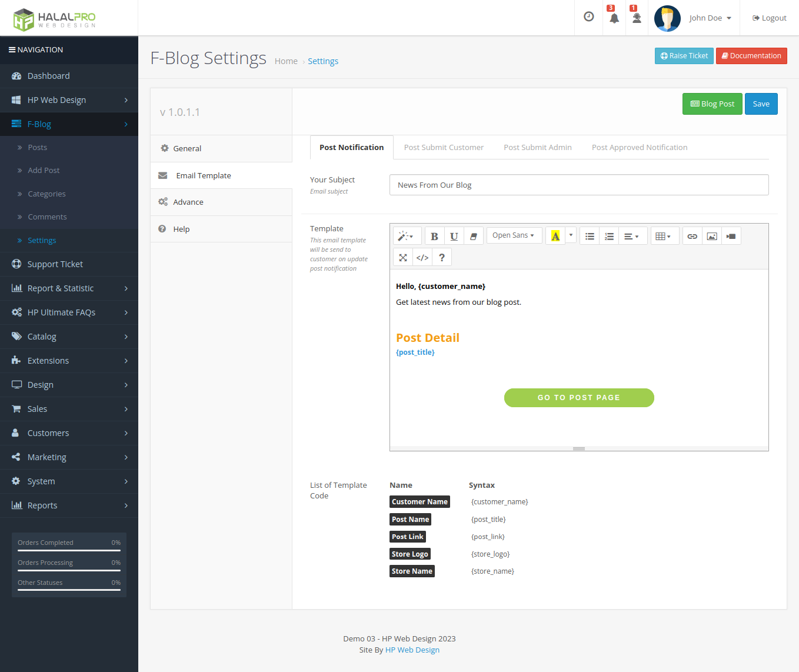
Task: Switch the editor to fullscreen mode
Action: [403, 257]
